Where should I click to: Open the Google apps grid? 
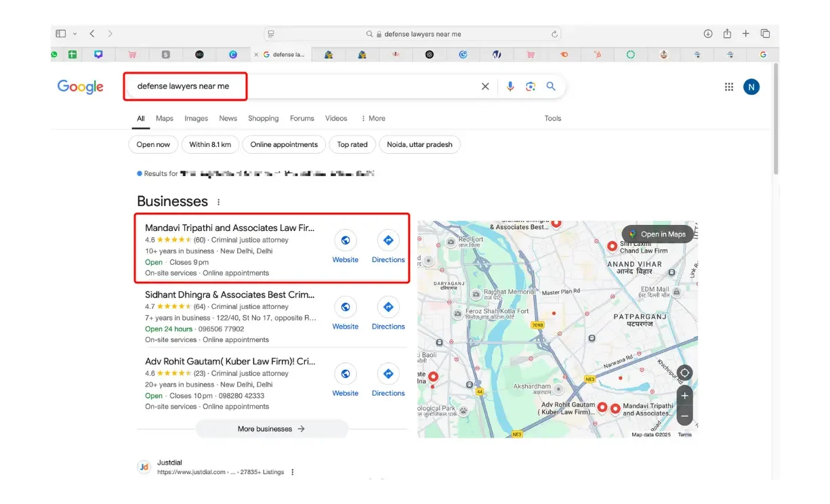729,87
